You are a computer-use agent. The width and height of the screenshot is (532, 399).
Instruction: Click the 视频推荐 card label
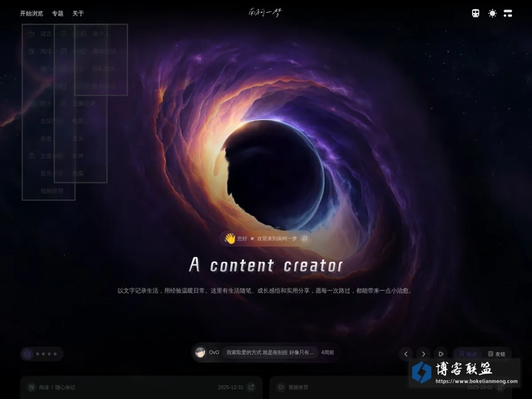tap(298, 387)
